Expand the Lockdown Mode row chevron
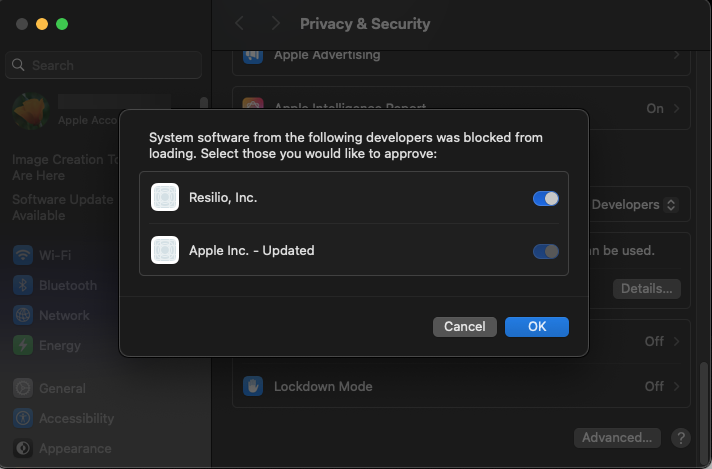 pyautogui.click(x=677, y=386)
